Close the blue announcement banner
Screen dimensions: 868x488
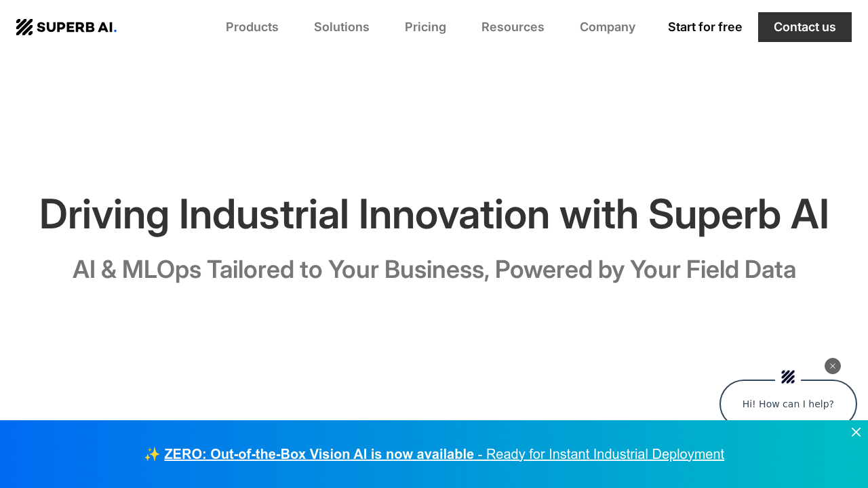pos(856,432)
